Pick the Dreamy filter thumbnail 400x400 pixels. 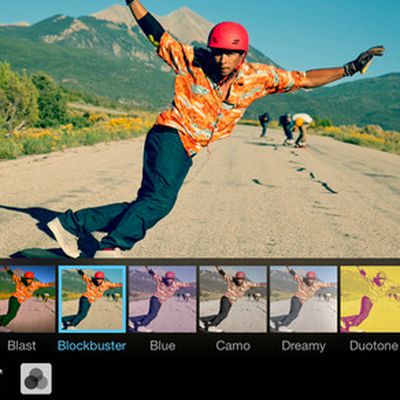303,299
